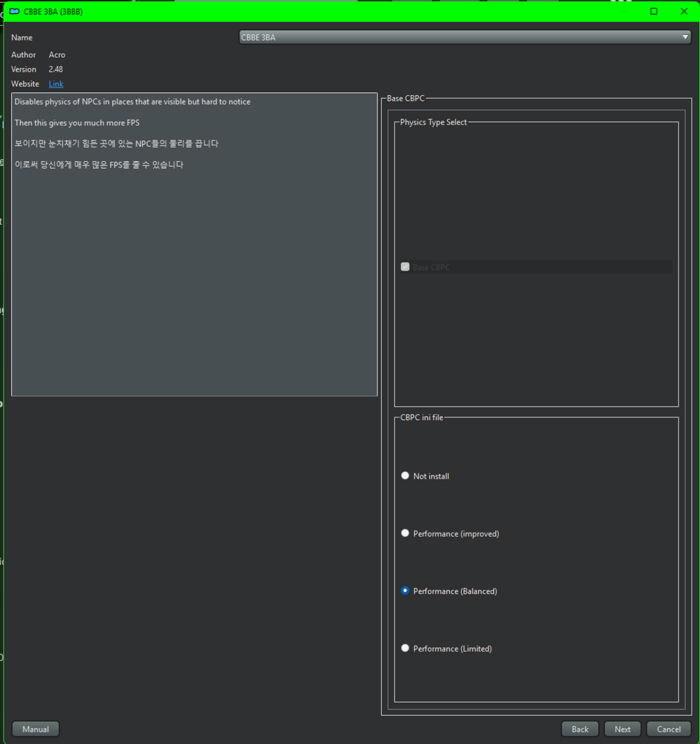This screenshot has width=700, height=744.
Task: Click the Korean line mentioning FPS
Action: point(99,165)
